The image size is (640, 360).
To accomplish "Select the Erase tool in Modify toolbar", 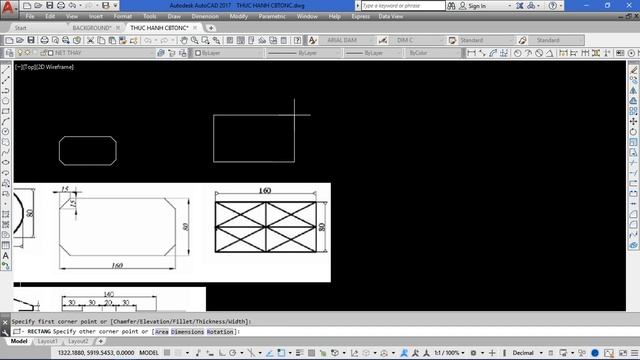I will pyautogui.click(x=633, y=70).
